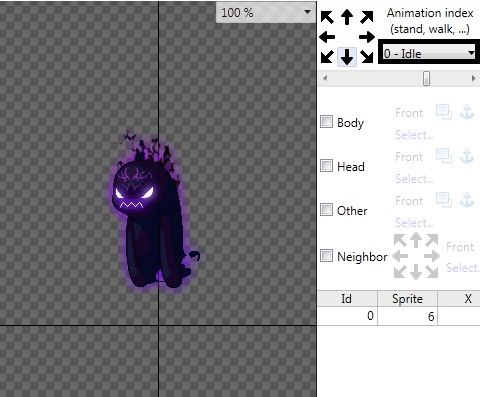Click the Body row layer overlay icon
This screenshot has width=480, height=397.
[x=444, y=112]
